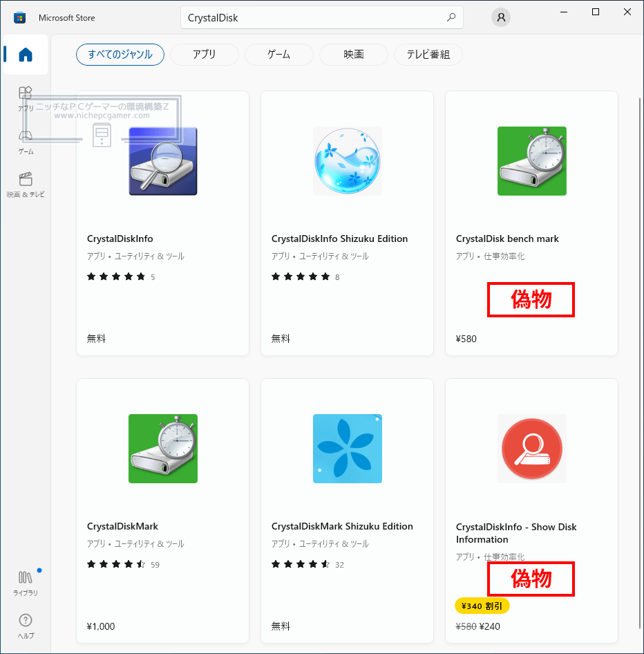Open the Apps (アプリ) sidebar section
The image size is (644, 654).
[x=26, y=99]
